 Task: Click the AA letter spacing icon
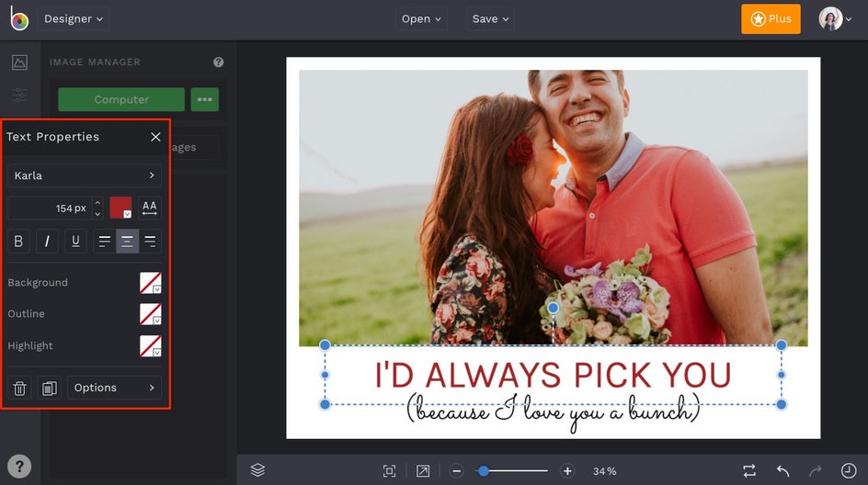pos(150,208)
